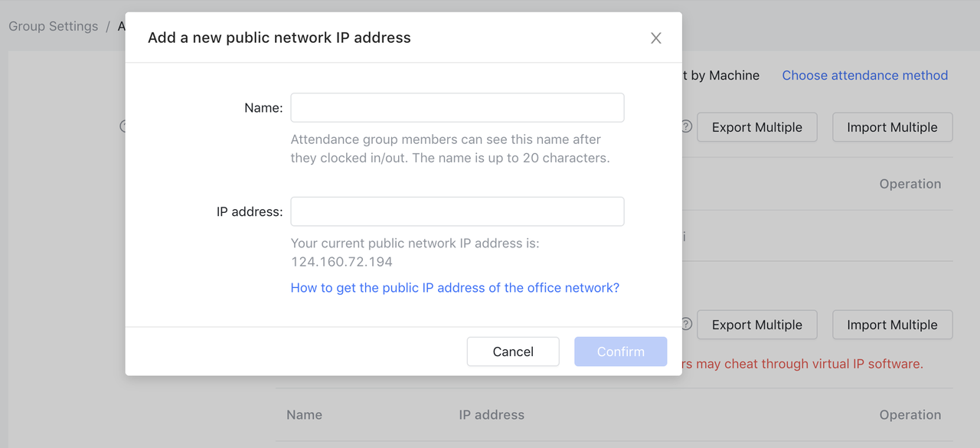Image resolution: width=980 pixels, height=448 pixels.
Task: Click Operation header in the bottom table
Action: [910, 415]
